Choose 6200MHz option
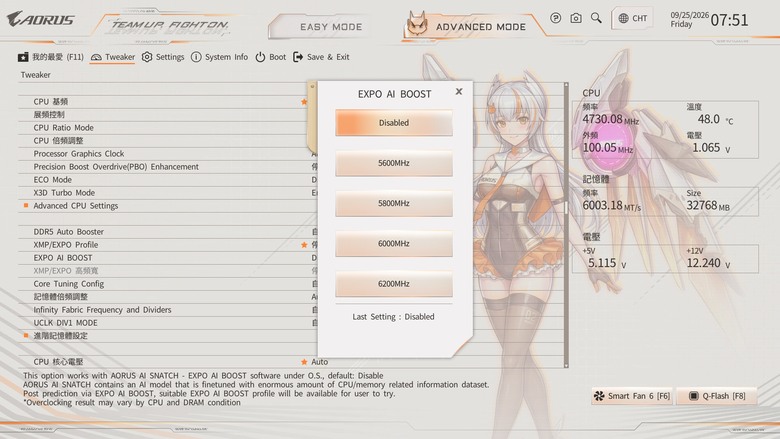Image resolution: width=780 pixels, height=439 pixels. tap(393, 284)
